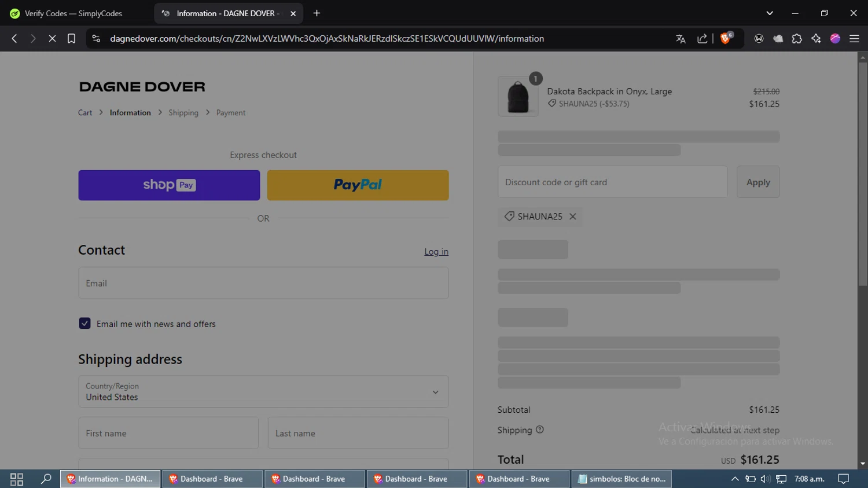
Task: Click the Dakota Backpack product thumbnail
Action: coord(518,96)
